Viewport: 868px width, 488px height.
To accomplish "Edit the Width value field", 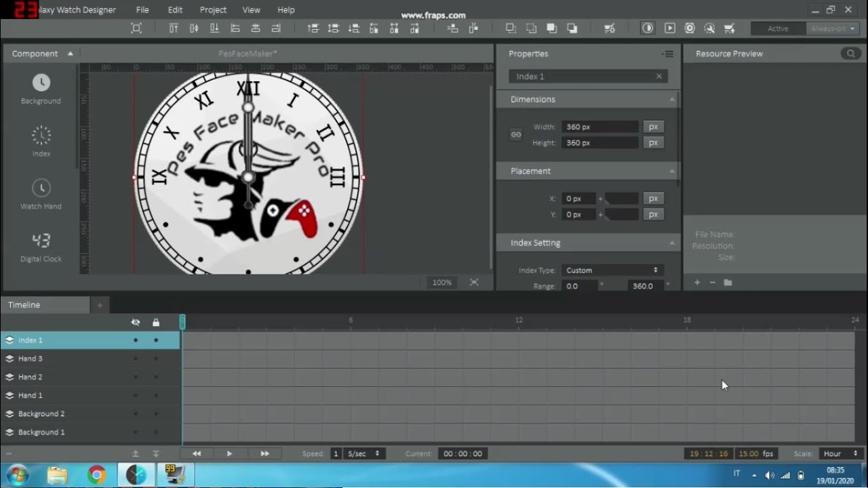I will coord(599,127).
